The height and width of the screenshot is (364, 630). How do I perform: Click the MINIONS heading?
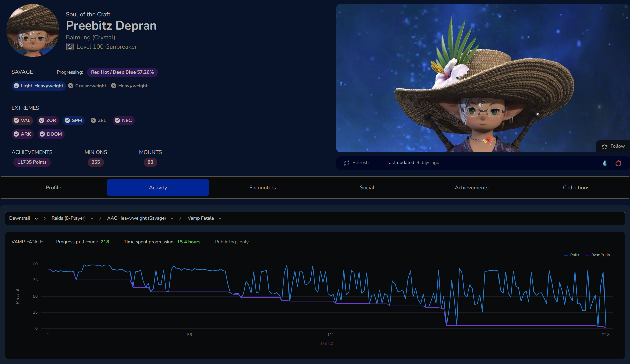tap(96, 152)
